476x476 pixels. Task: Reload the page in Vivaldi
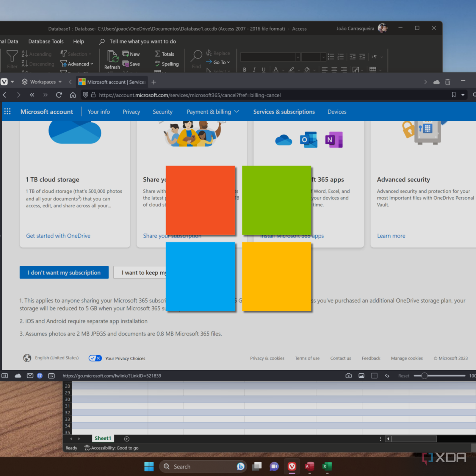59,95
